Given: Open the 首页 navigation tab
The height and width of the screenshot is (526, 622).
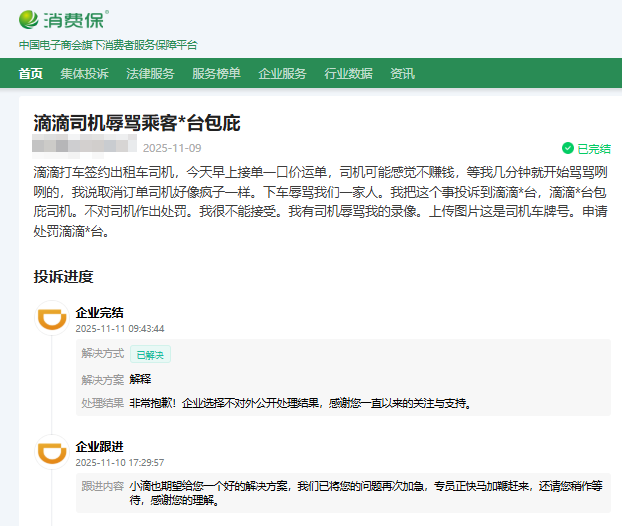Looking at the screenshot, I should (x=31, y=73).
